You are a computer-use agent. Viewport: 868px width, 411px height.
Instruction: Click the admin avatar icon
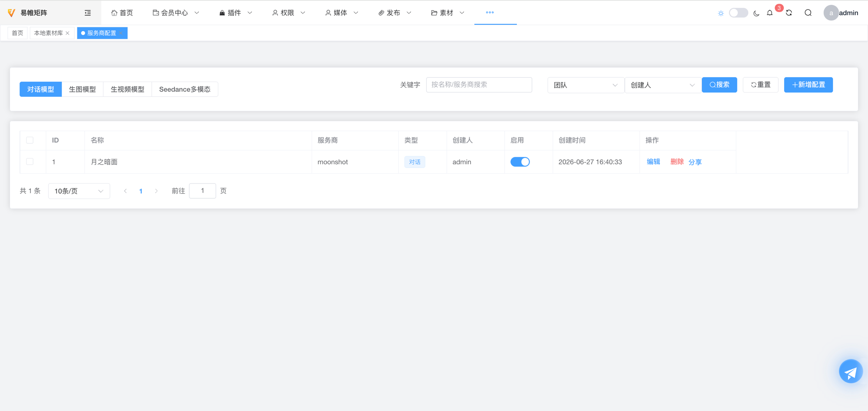pos(831,13)
